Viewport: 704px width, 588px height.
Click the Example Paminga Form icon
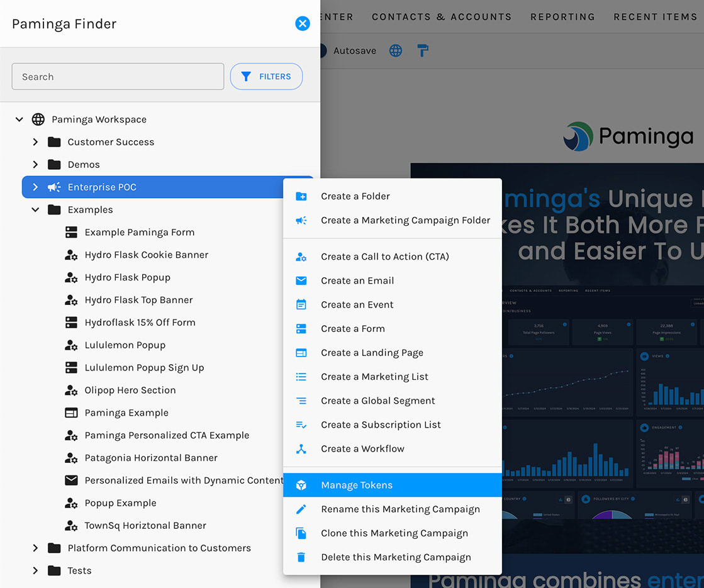71,232
